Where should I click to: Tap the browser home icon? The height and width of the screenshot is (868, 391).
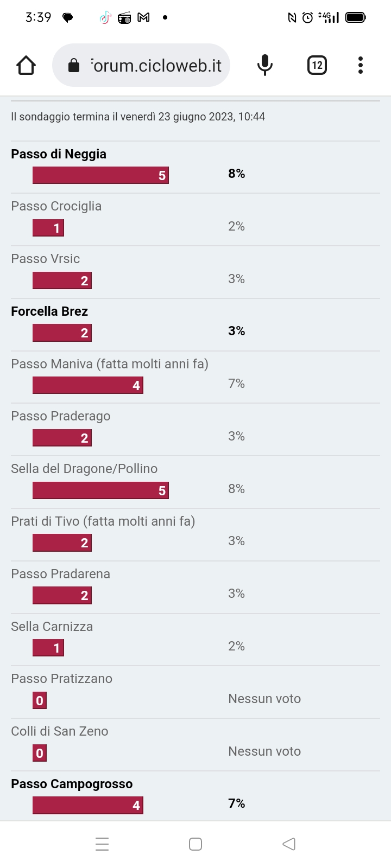(x=26, y=65)
